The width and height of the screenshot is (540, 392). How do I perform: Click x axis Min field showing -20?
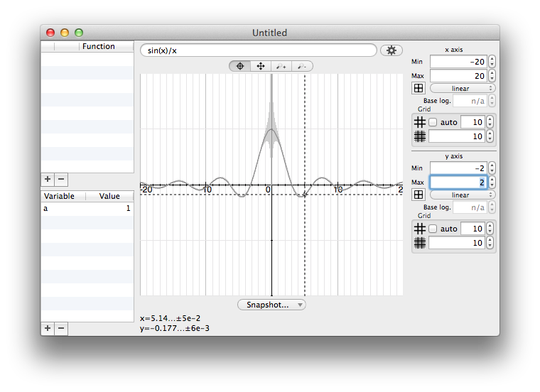tap(458, 62)
